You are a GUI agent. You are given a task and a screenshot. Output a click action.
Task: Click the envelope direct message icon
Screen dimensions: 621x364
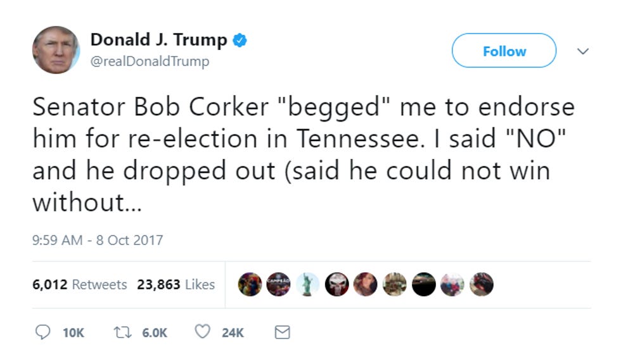(283, 332)
